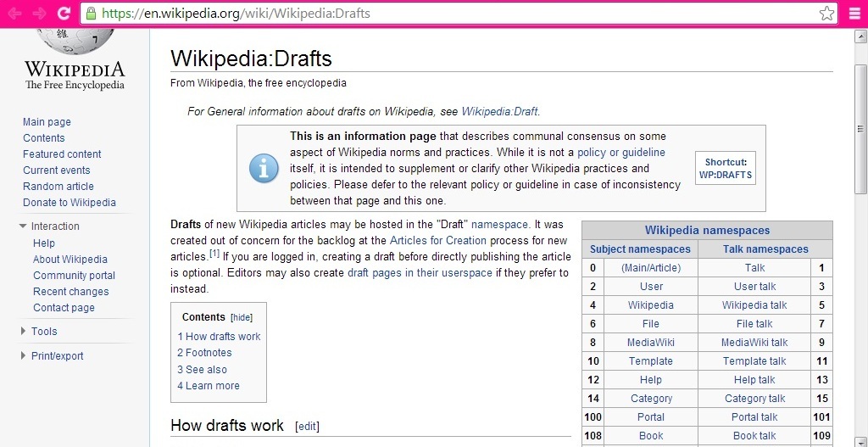Viewport: 868px width, 447px height.
Task: Click Subject namespaces column header
Action: [640, 249]
